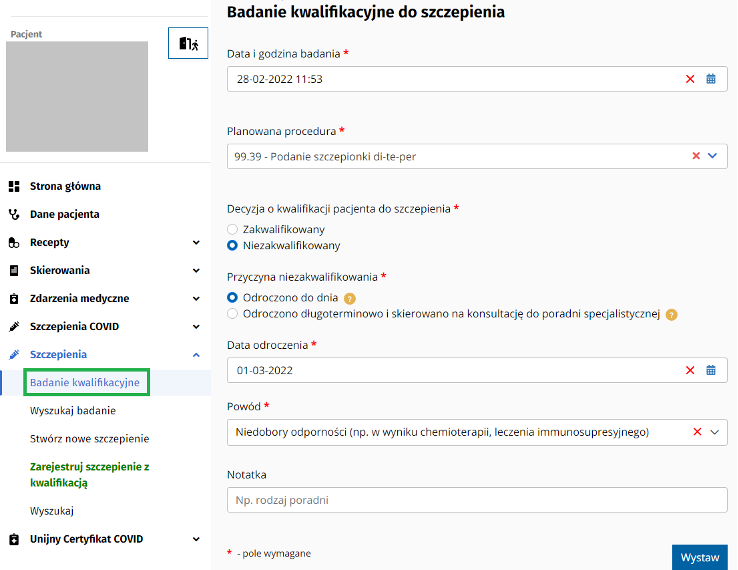Open calendar for examination date
Image resolution: width=738 pixels, height=570 pixels.
point(711,79)
